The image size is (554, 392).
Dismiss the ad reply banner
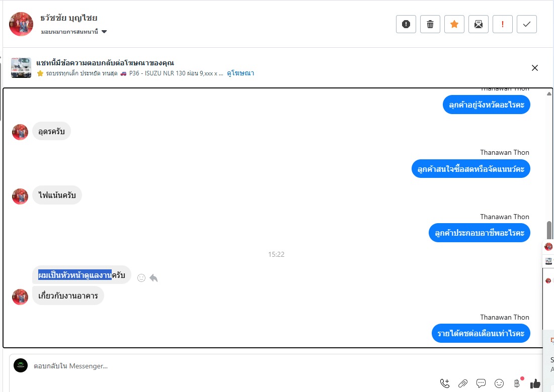pos(535,68)
